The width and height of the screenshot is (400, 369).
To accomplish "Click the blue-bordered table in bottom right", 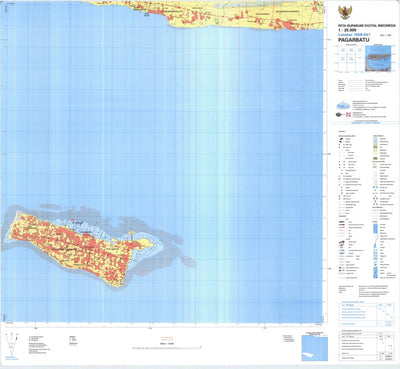I will (x=366, y=314).
